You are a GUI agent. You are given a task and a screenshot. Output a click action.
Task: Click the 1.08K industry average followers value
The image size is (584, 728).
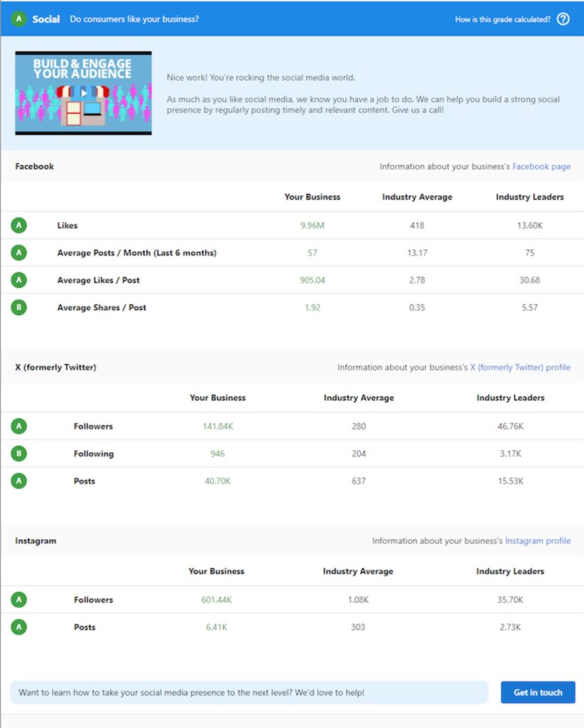pos(358,600)
